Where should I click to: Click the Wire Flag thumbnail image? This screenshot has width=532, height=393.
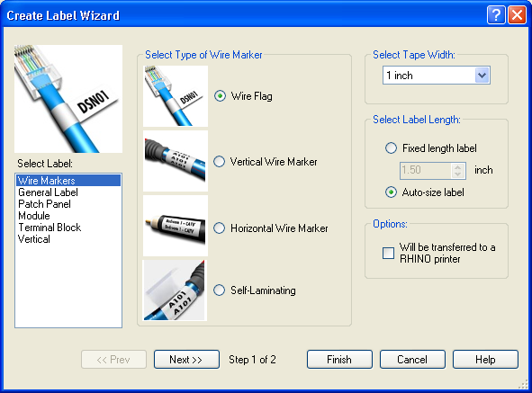176,96
